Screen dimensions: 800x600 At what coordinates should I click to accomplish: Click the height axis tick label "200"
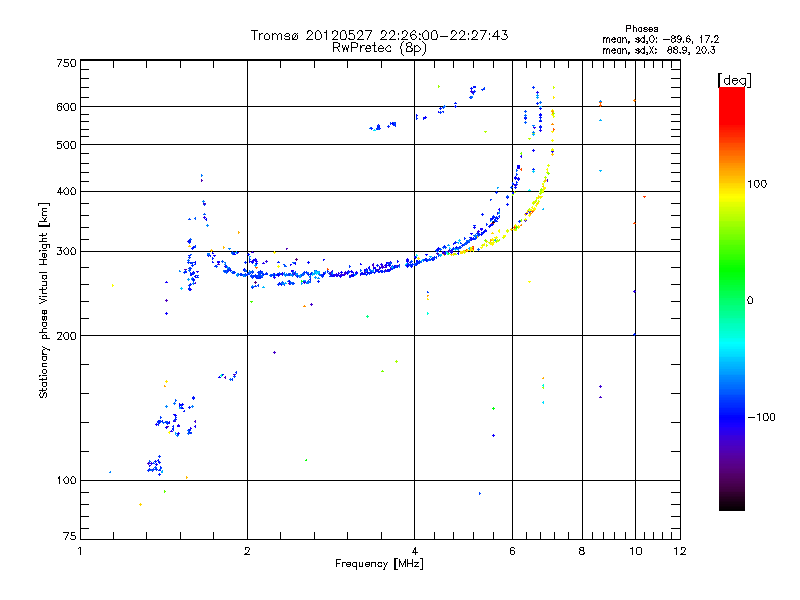[66, 336]
